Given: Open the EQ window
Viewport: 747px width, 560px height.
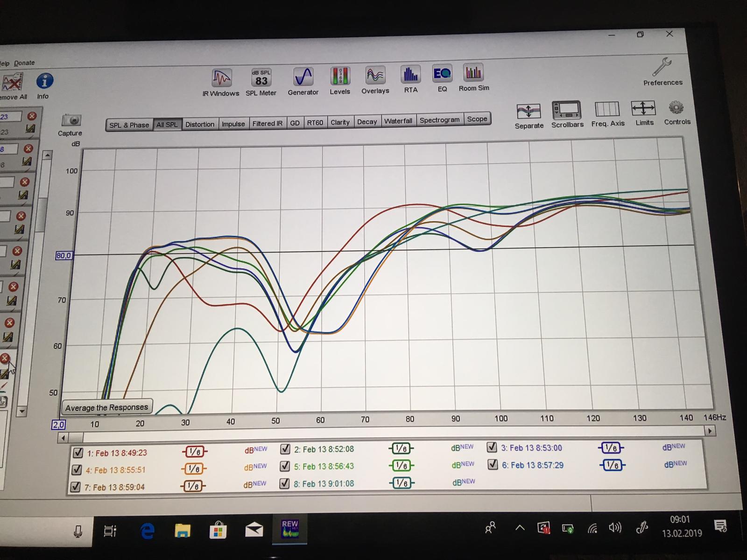Looking at the screenshot, I should coord(442,74).
